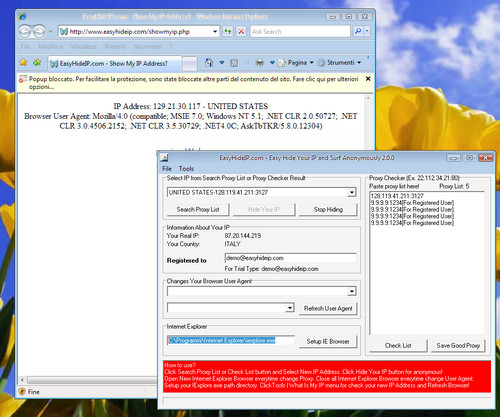Click the Internet Explorer path field
The height and width of the screenshot is (417, 500).
tap(231, 340)
